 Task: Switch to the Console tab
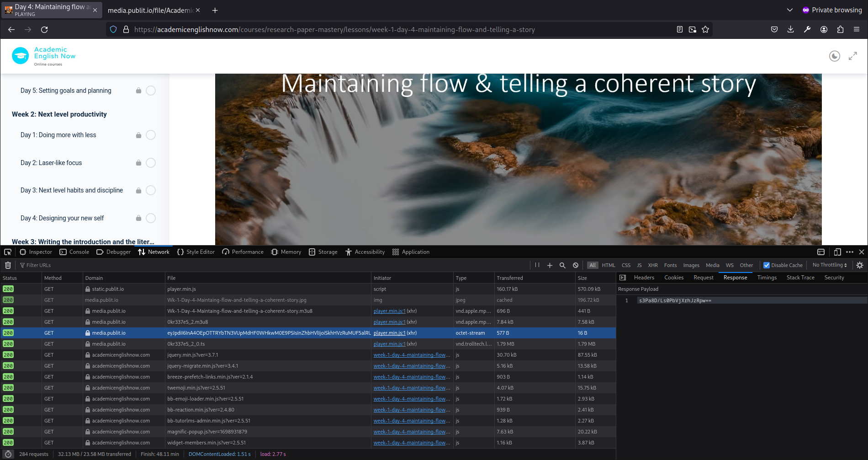click(x=74, y=252)
